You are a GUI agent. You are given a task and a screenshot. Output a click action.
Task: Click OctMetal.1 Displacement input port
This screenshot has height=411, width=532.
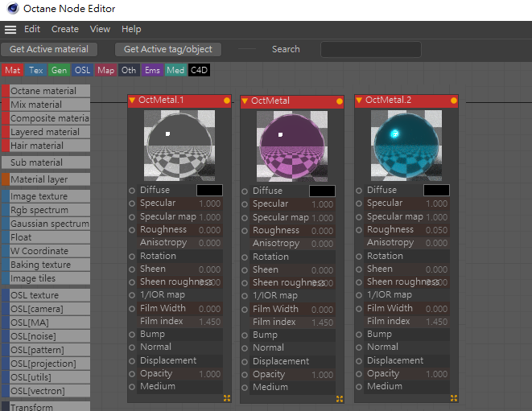pyautogui.click(x=132, y=361)
